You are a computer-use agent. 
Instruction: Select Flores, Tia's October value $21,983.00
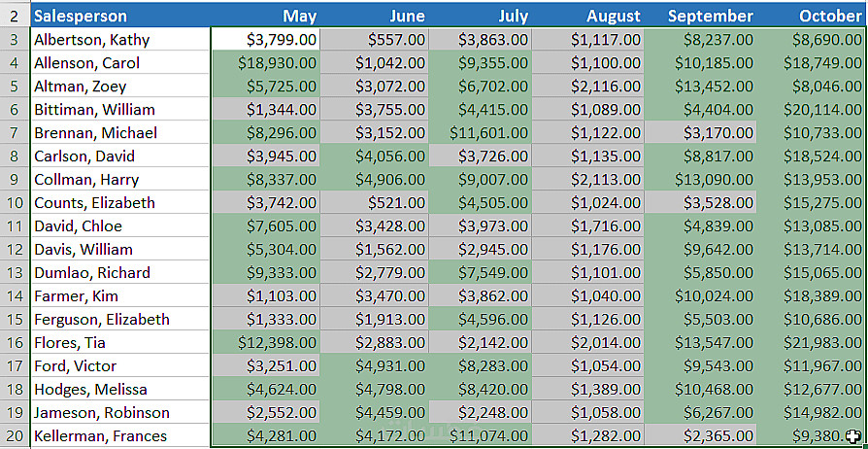pos(814,343)
